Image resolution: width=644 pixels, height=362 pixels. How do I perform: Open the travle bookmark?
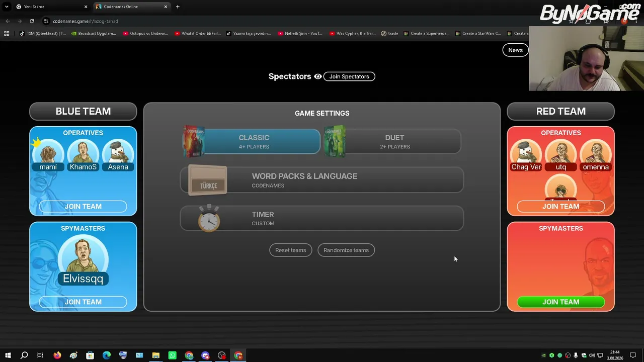(390, 34)
